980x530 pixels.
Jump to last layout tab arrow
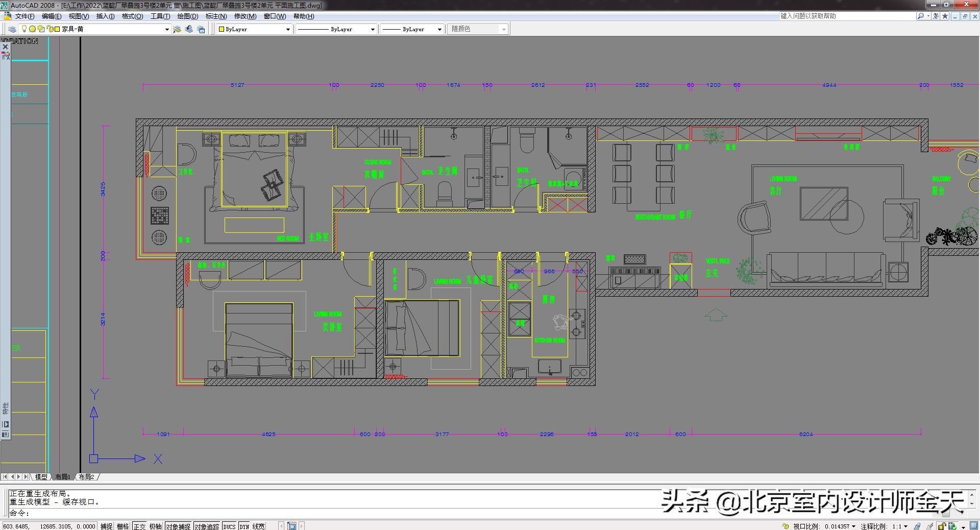click(x=26, y=477)
